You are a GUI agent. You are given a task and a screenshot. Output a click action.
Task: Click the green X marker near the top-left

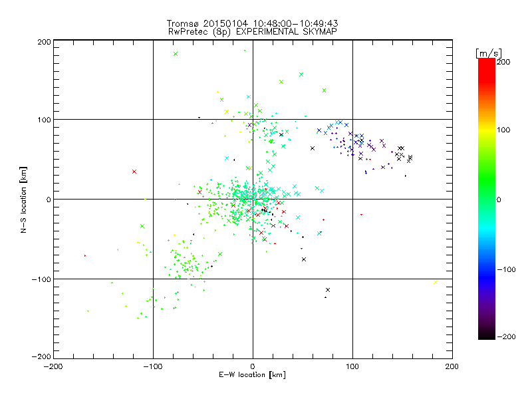(176, 54)
